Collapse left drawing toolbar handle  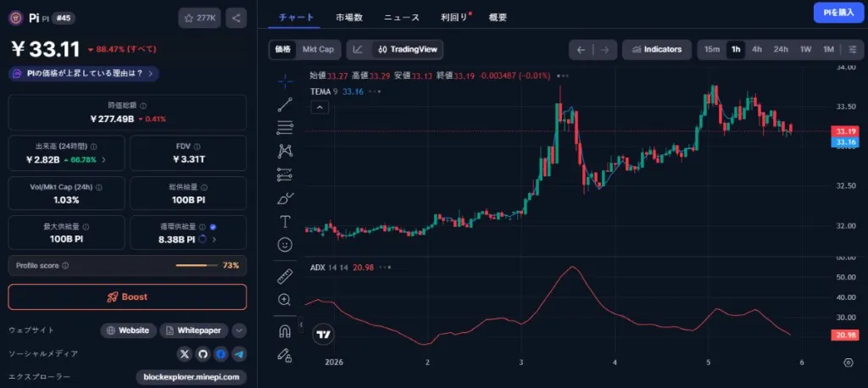click(x=301, y=324)
